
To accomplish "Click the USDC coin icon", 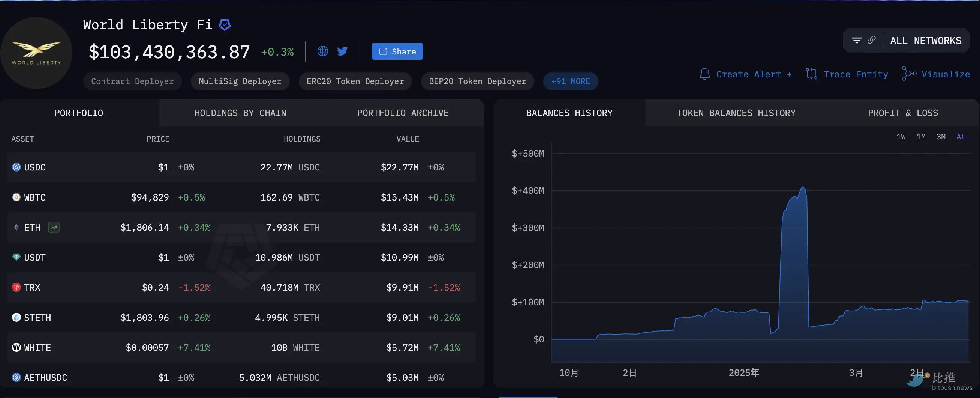I will tap(16, 167).
